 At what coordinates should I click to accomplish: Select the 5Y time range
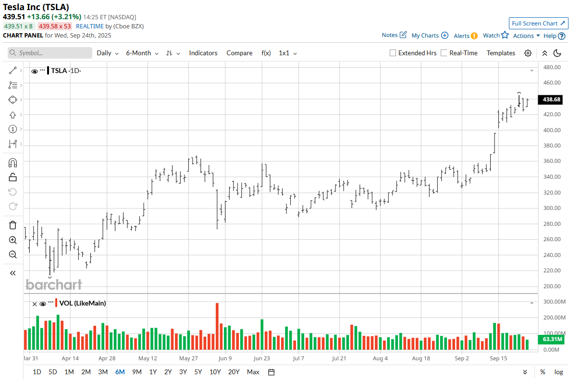coord(198,372)
